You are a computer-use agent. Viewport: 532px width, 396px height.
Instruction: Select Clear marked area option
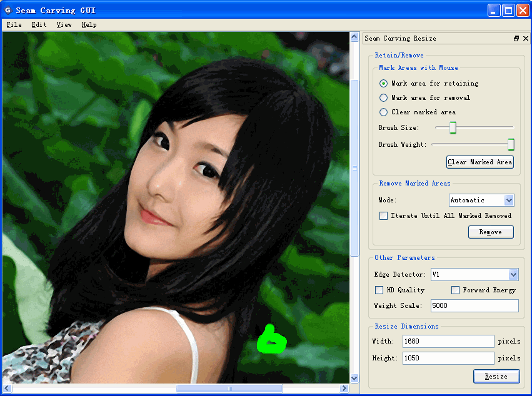click(383, 112)
